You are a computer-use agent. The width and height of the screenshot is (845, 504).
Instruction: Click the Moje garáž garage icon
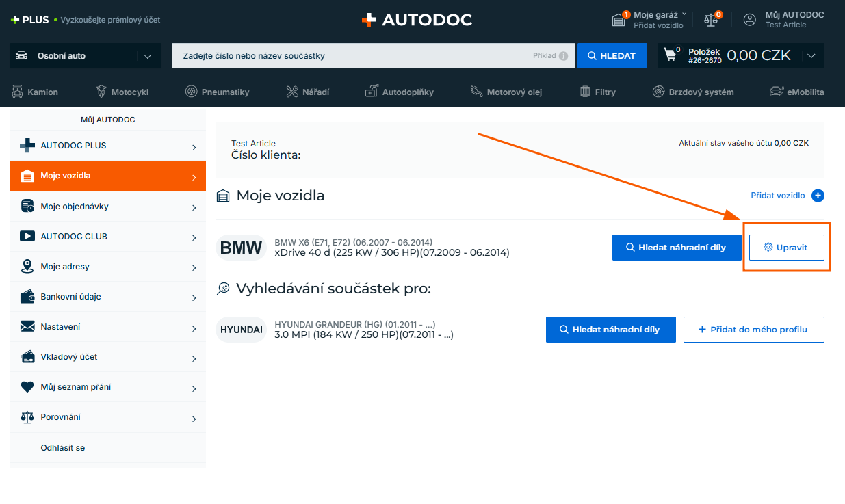tap(619, 19)
